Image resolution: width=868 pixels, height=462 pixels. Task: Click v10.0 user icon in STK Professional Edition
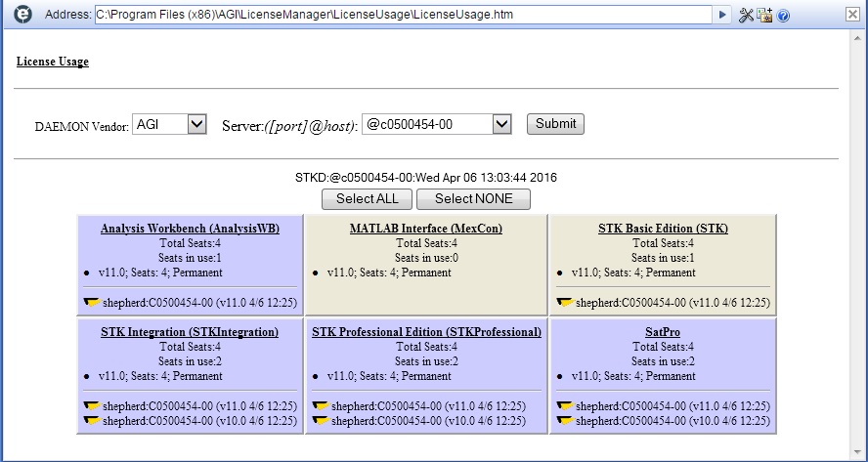click(321, 421)
